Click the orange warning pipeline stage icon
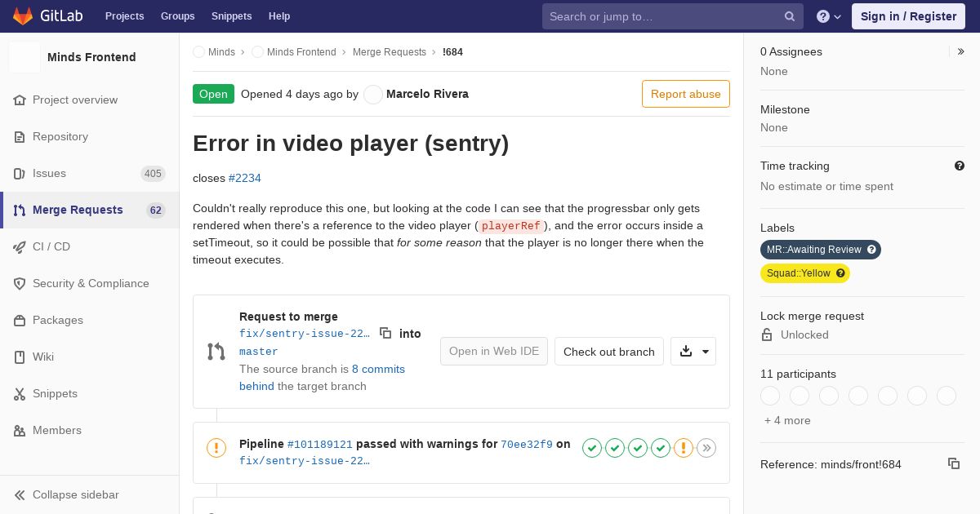This screenshot has height=514, width=980. (684, 448)
